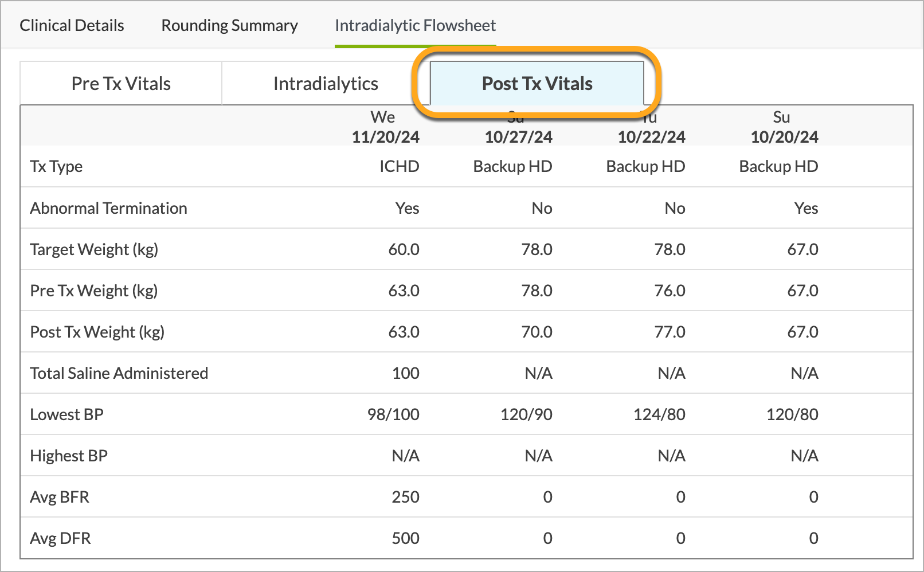This screenshot has width=924, height=572.
Task: Select the Abnormal Termination row label
Action: [x=108, y=208]
